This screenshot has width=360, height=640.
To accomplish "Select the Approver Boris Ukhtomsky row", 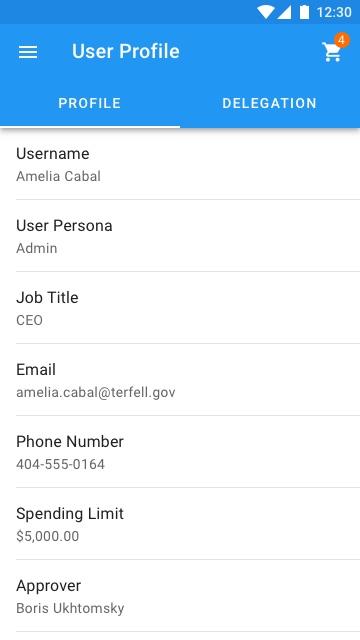I will pos(180,596).
